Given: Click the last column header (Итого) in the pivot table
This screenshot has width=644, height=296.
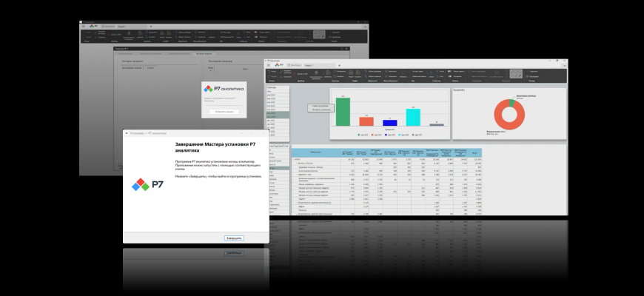Looking at the screenshot, I should click(x=474, y=152).
